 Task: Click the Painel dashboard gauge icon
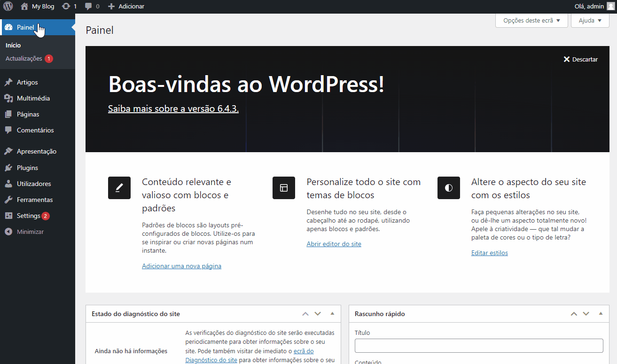pyautogui.click(x=8, y=27)
